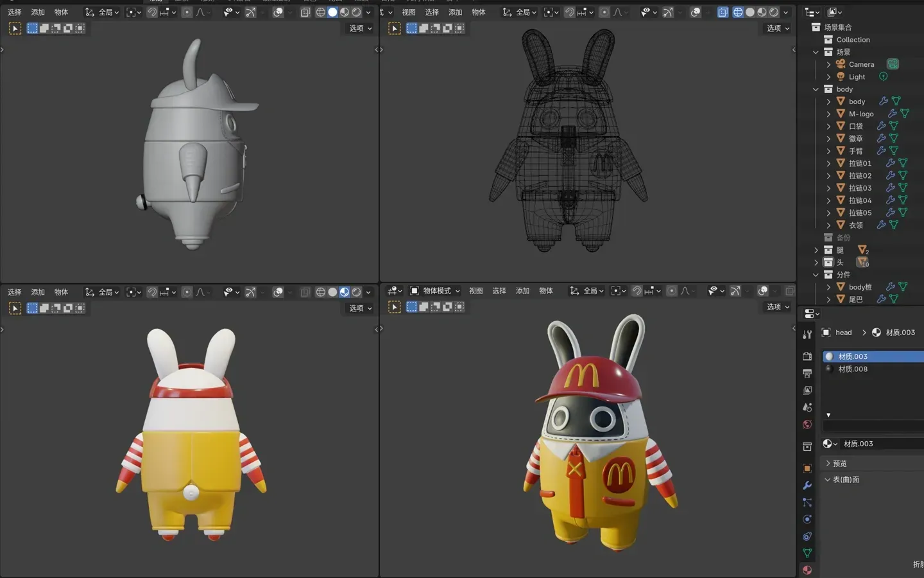Click the 头 collection icon in the outliner
Image resolution: width=924 pixels, height=578 pixels.
click(x=828, y=262)
